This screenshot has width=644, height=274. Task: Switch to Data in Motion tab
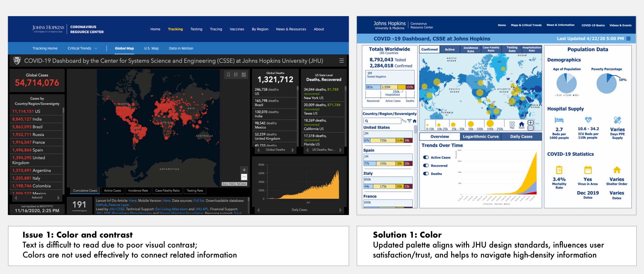(x=181, y=48)
